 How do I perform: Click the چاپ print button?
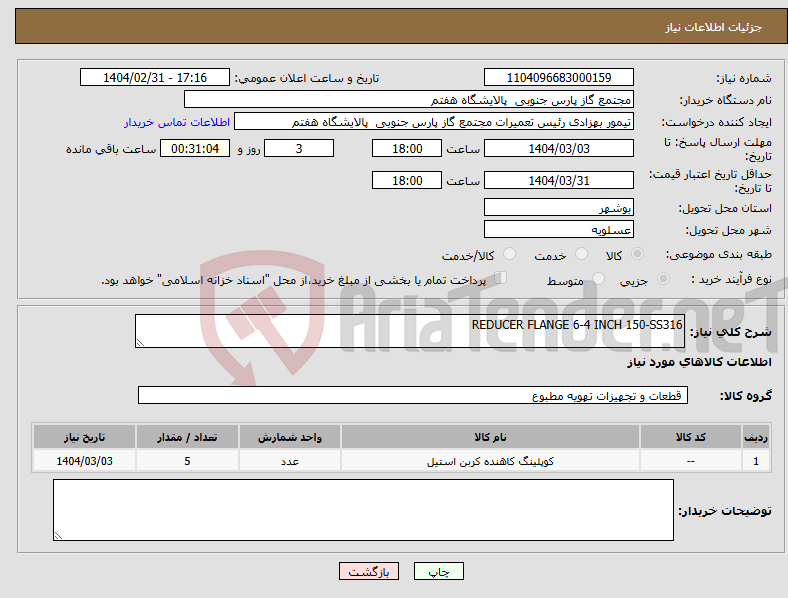pos(438,571)
